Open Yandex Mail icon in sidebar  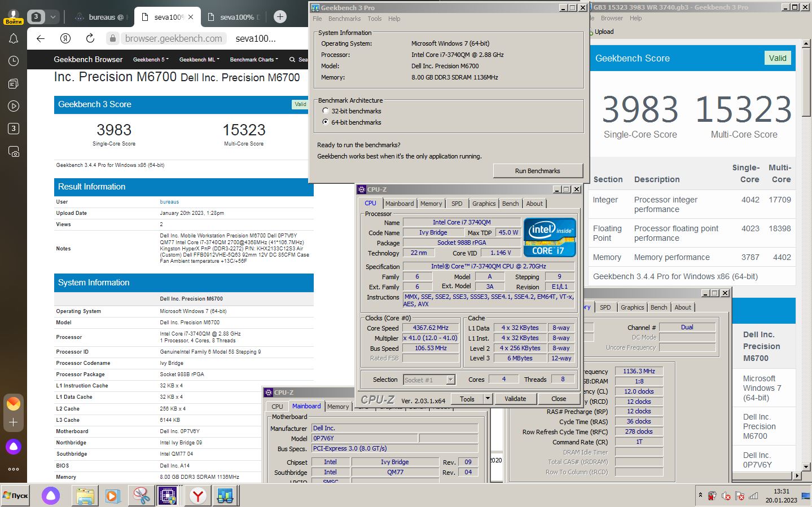tap(14, 404)
